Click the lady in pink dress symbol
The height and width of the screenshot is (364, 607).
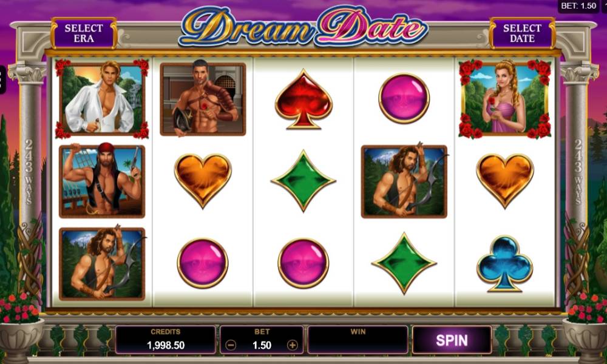point(505,99)
